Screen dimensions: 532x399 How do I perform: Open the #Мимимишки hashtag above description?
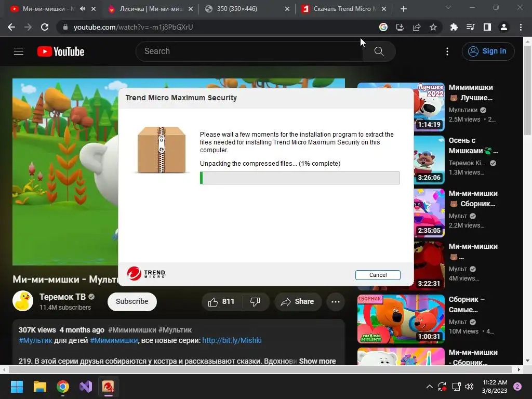pyautogui.click(x=132, y=330)
